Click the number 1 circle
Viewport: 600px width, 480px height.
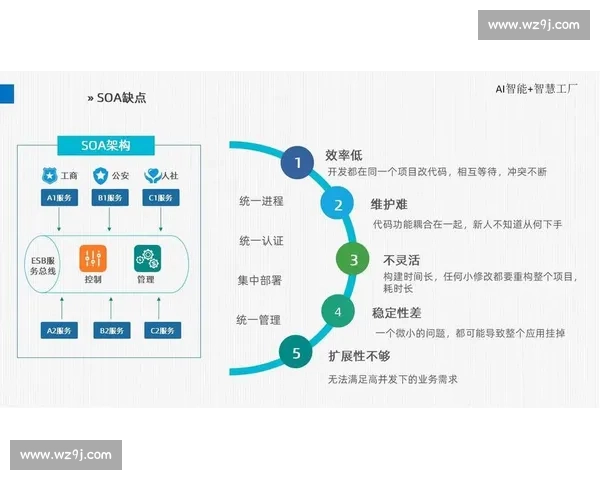(297, 163)
